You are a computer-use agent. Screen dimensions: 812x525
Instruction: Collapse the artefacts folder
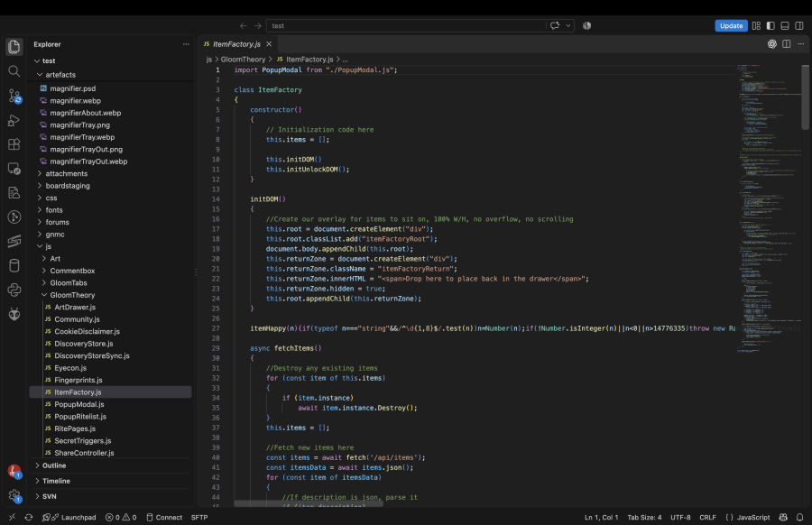(110, 75)
